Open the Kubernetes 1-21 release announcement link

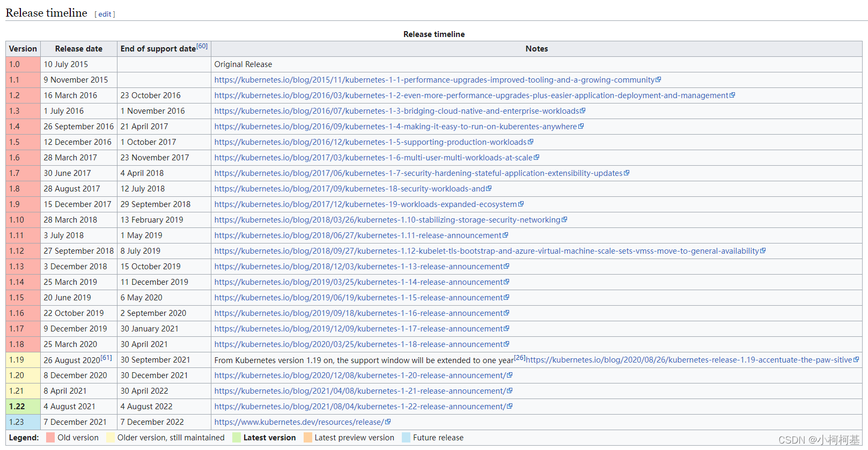tap(360, 391)
